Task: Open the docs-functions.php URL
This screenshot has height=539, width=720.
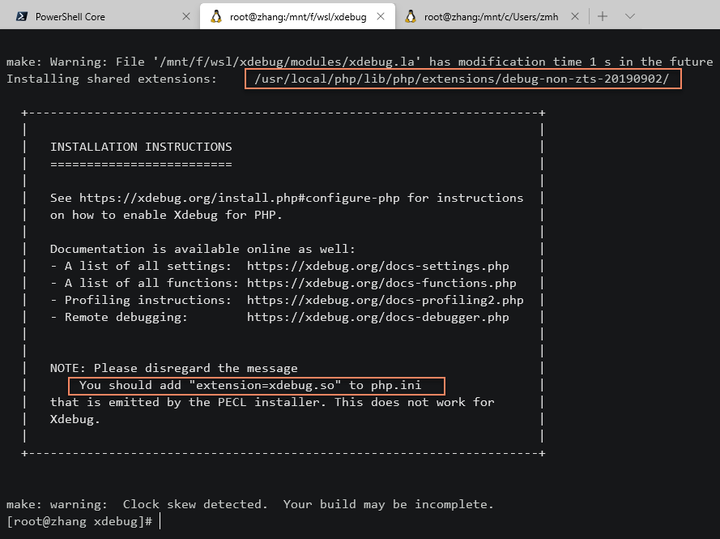Action: 382,283
